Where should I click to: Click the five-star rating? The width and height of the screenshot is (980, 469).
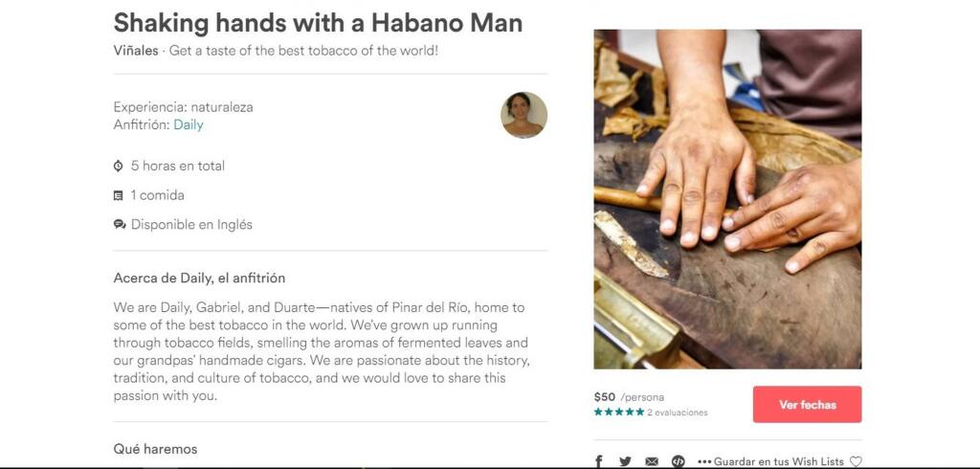(618, 413)
